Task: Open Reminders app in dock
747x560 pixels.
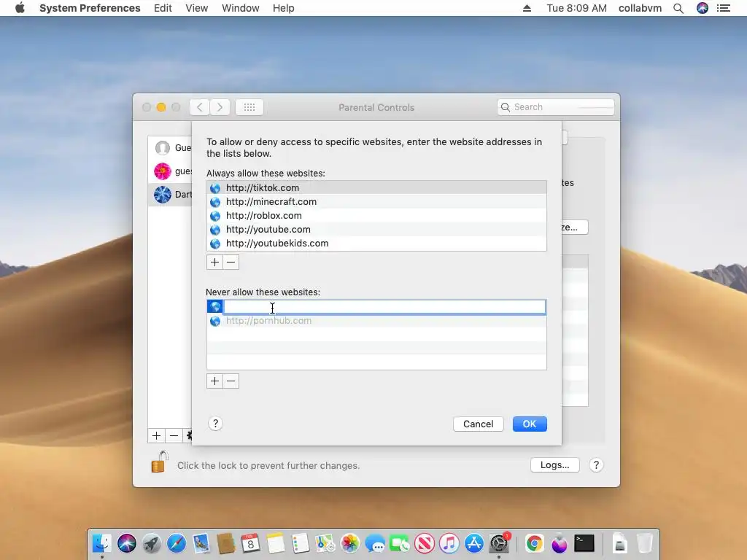Action: pos(300,543)
